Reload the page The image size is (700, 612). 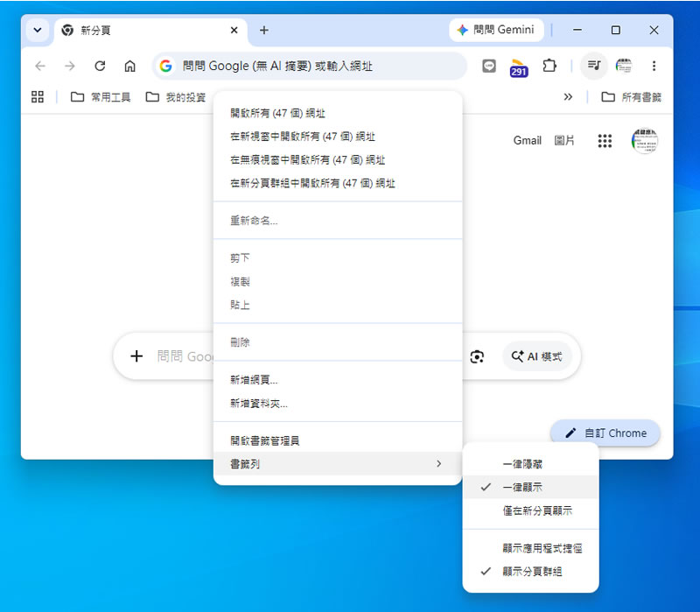[100, 67]
